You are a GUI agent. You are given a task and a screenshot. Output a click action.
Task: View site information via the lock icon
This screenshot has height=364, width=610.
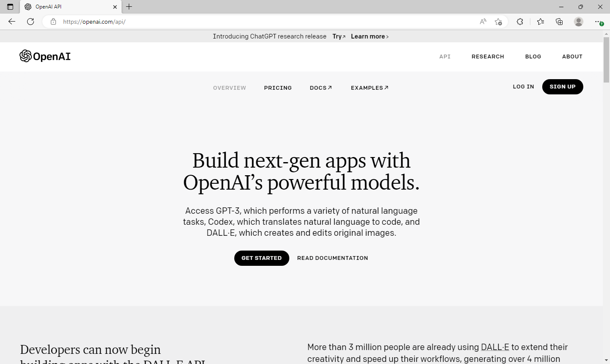53,22
